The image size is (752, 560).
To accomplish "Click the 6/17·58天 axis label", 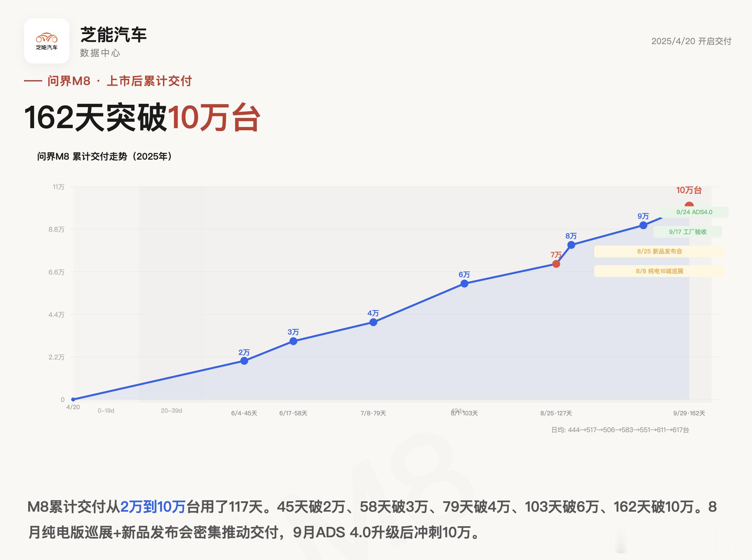I will pos(294,413).
